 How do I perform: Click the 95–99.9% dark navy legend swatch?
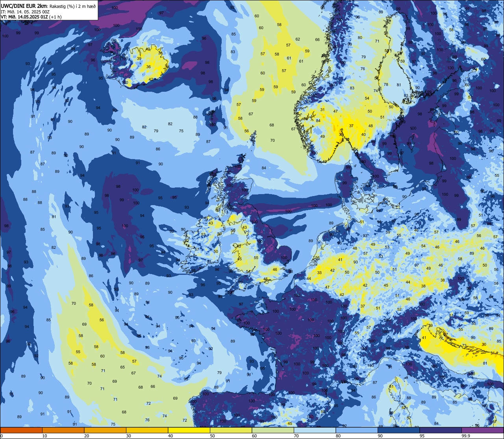441,430
